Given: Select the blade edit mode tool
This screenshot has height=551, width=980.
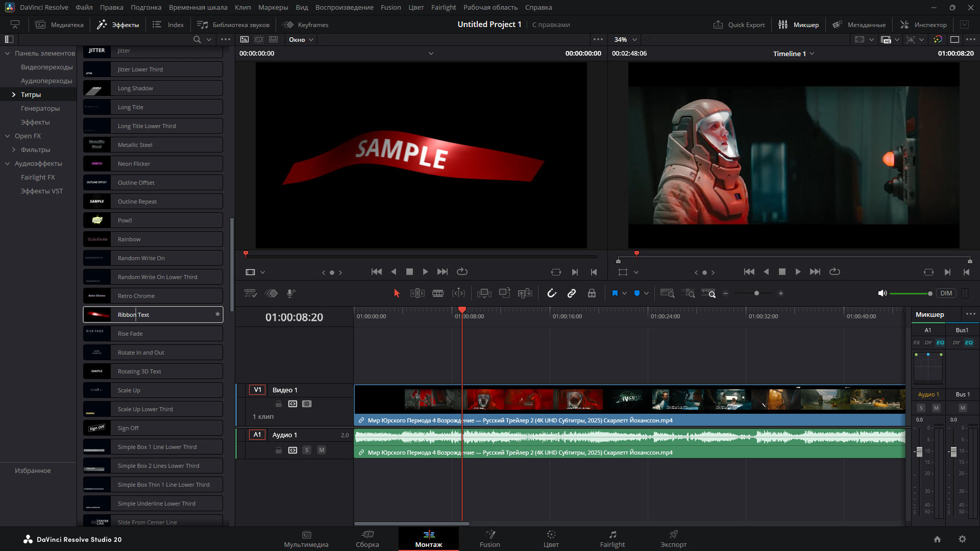Looking at the screenshot, I should pos(437,293).
